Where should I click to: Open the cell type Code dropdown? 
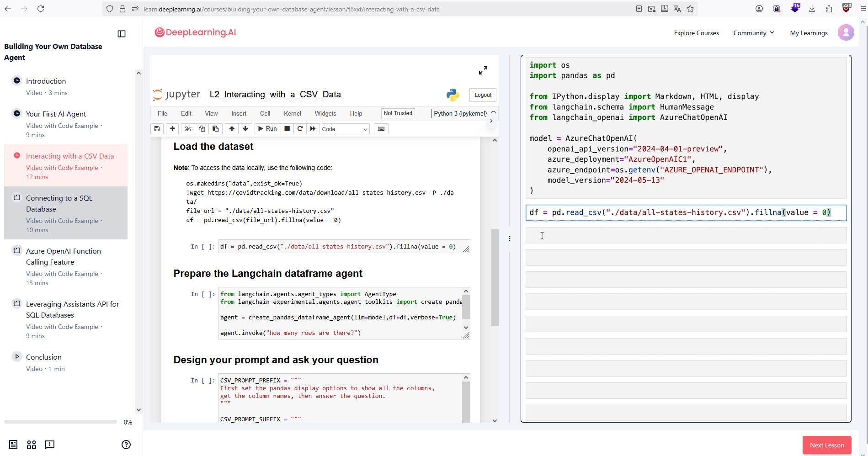pos(345,129)
